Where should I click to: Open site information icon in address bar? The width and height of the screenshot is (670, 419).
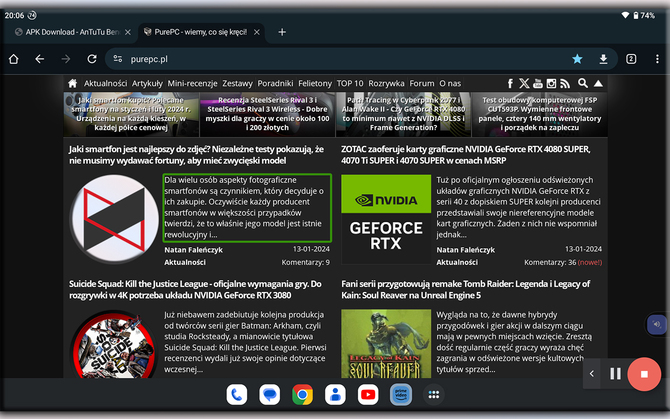point(118,59)
